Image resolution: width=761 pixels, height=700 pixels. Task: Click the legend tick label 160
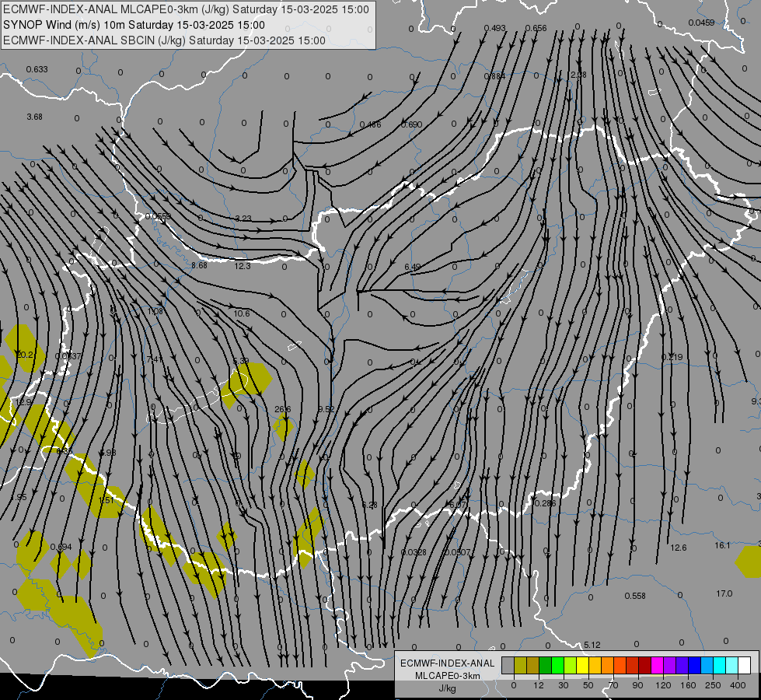(688, 685)
